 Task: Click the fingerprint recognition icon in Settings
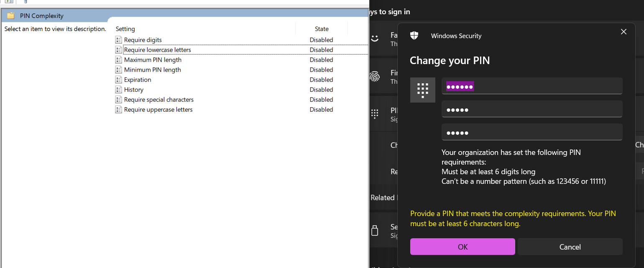[x=374, y=76]
